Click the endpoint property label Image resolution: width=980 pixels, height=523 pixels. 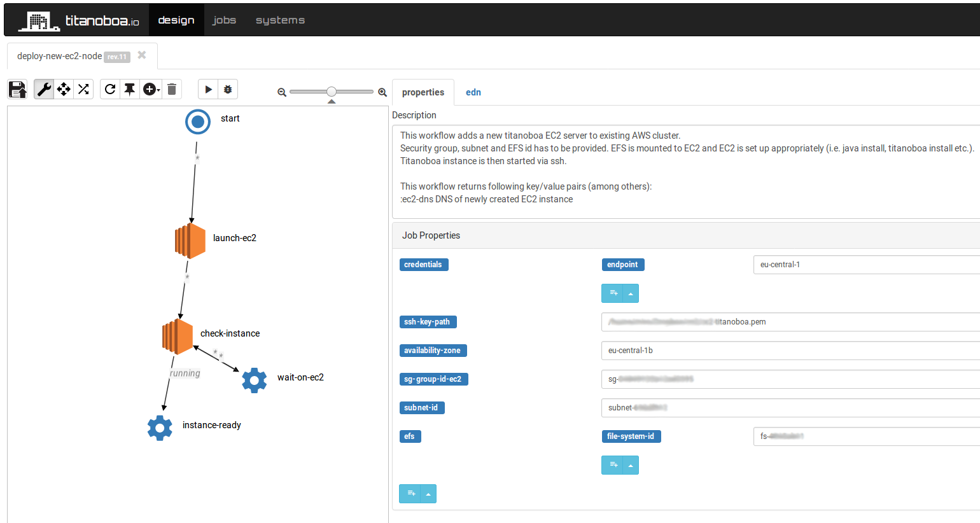623,265
